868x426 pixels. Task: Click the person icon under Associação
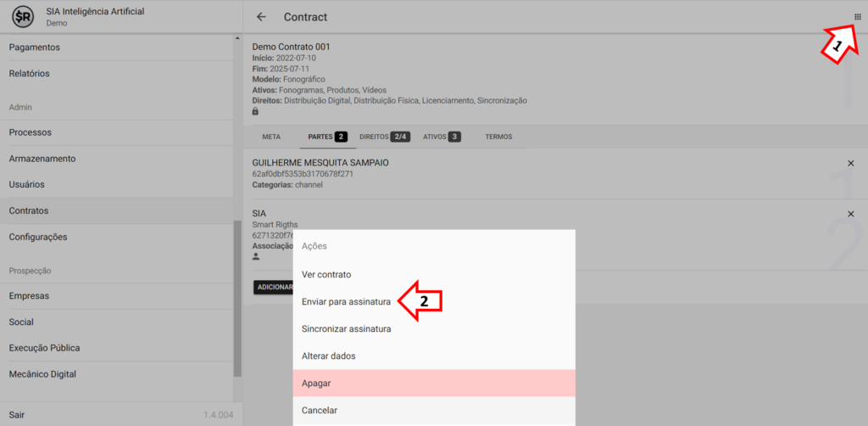tap(256, 256)
